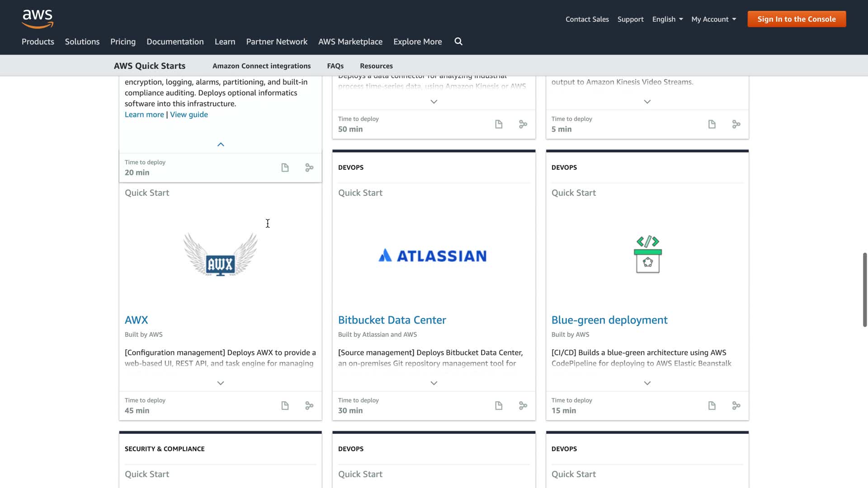868x488 pixels.
Task: Expand the AWX card description
Action: click(221, 383)
